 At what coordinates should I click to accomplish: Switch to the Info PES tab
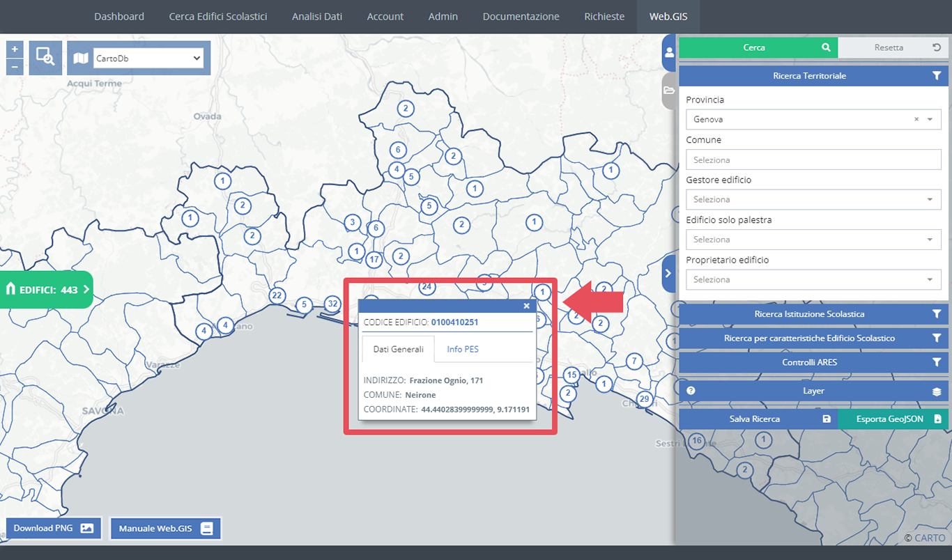(x=463, y=349)
